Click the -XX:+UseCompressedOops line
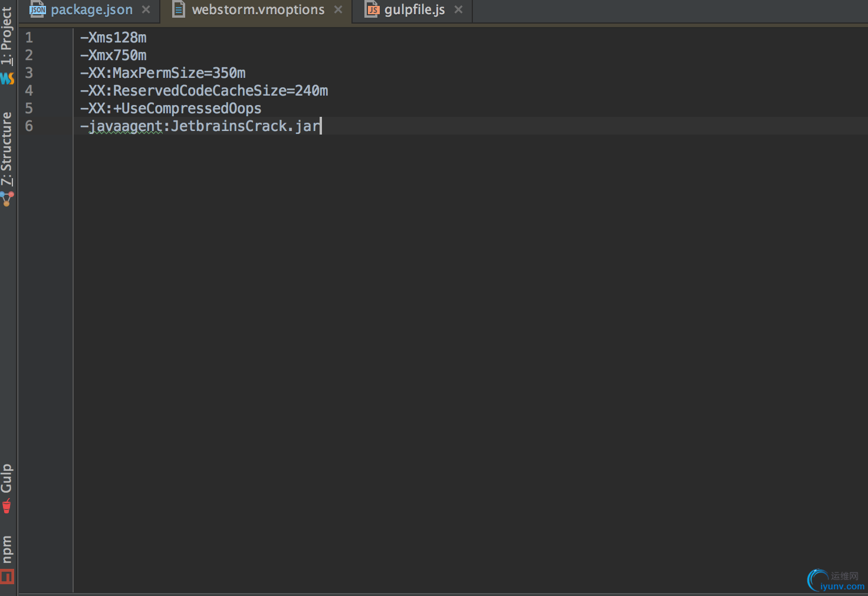The image size is (868, 596). coord(171,109)
